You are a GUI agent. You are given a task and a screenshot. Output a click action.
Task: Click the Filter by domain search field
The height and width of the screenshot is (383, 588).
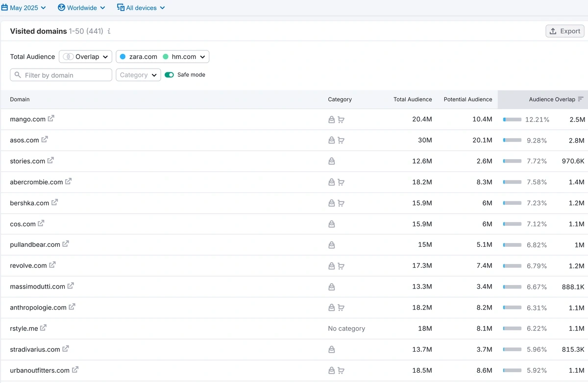(x=61, y=75)
